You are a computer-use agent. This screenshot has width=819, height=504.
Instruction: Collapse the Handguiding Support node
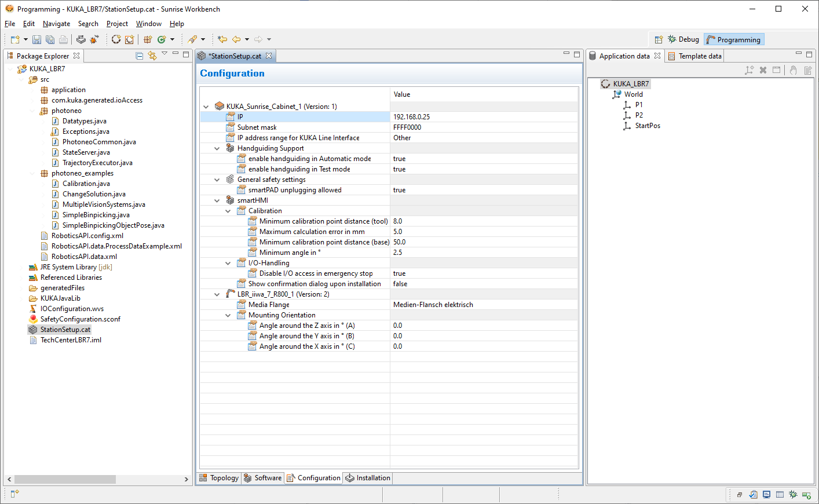coord(217,148)
